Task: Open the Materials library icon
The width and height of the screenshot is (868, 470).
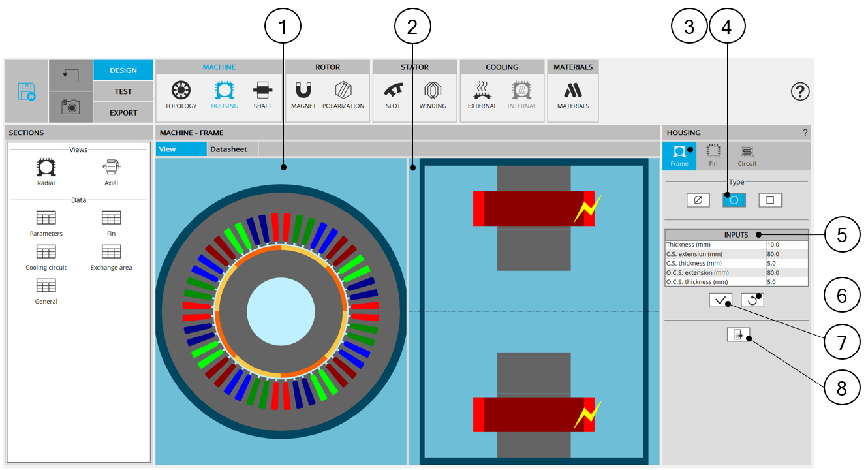Action: 573,95
